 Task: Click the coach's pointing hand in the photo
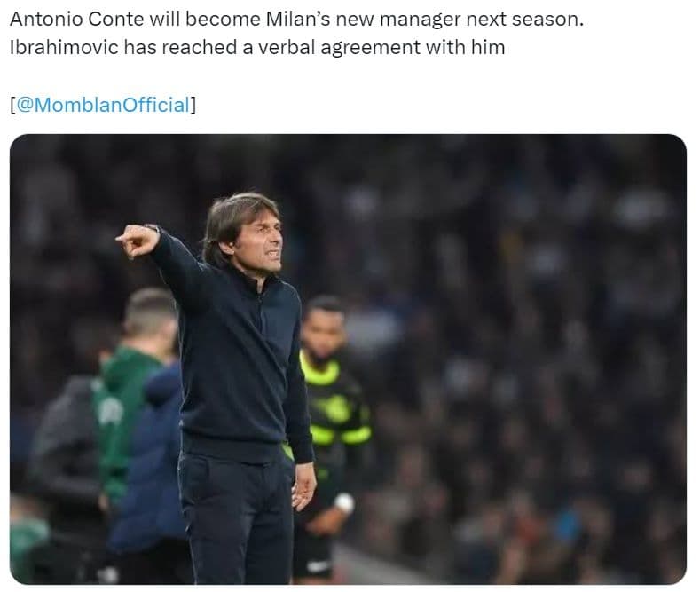pyautogui.click(x=138, y=241)
